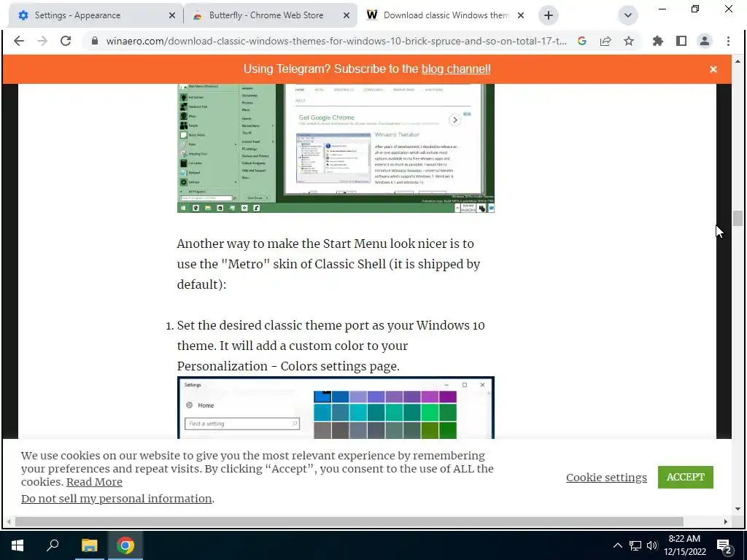Close the Settings - Appearance tab
Image resolution: width=747 pixels, height=560 pixels.
[x=172, y=15]
